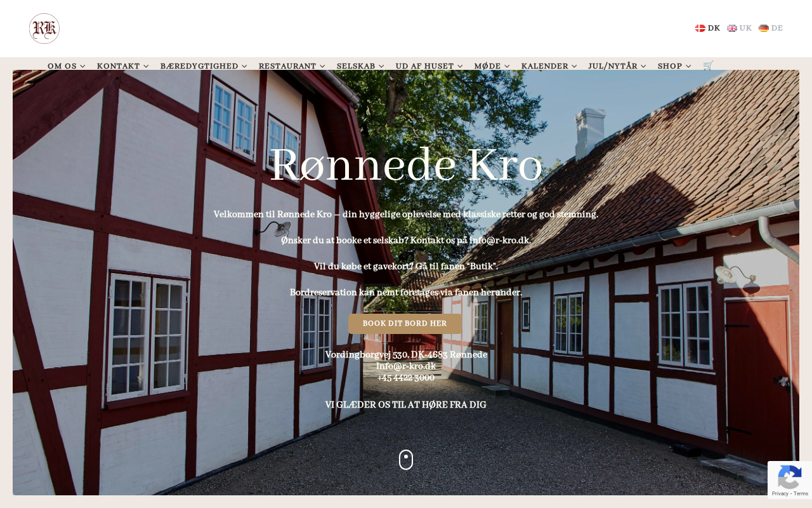Click the RK logo in the header
812x508 pixels.
point(44,29)
